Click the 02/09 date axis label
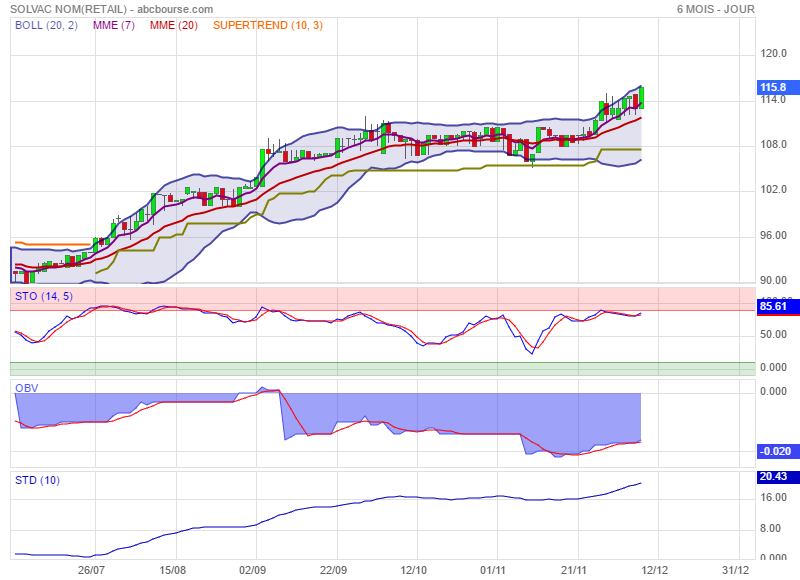 pos(252,570)
